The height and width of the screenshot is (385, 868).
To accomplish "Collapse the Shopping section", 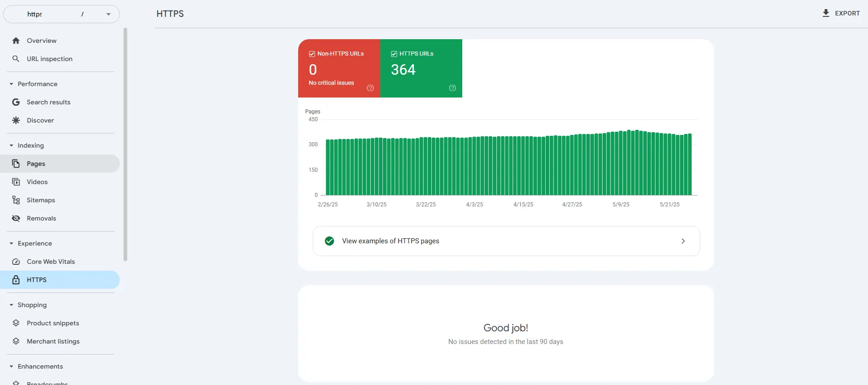I will click(x=11, y=305).
